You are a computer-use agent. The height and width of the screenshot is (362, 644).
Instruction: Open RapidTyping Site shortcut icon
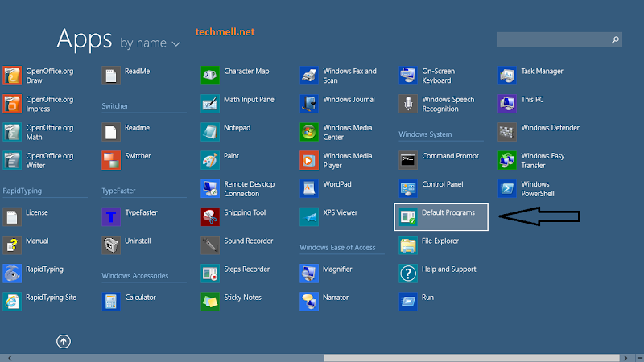pyautogui.click(x=12, y=302)
